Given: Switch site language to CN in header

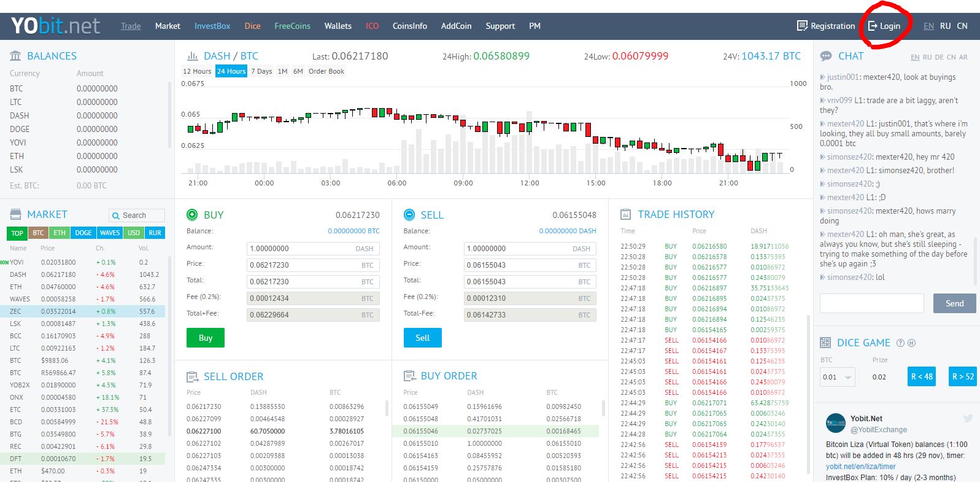Looking at the screenshot, I should click(x=962, y=26).
